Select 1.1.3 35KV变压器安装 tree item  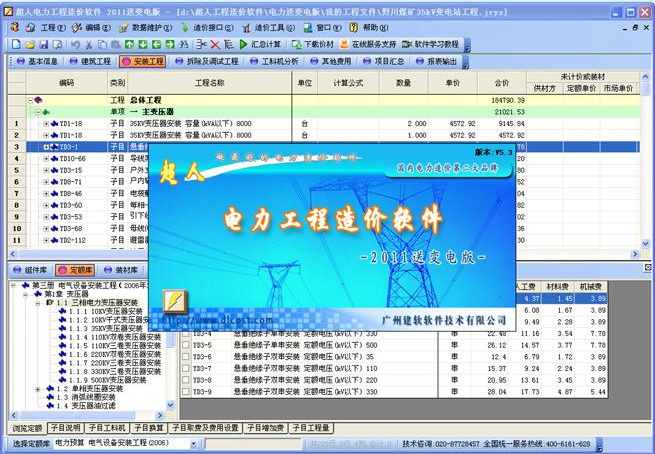106,328
